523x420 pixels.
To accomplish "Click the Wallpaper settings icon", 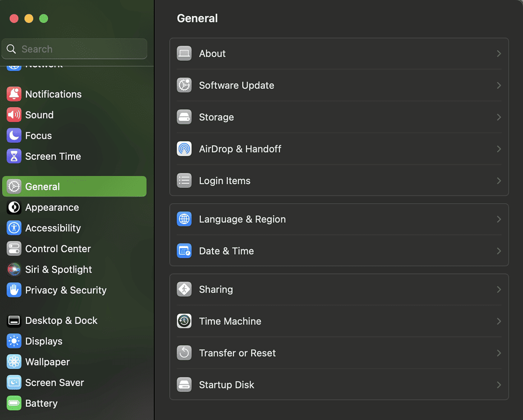I will [x=13, y=362].
